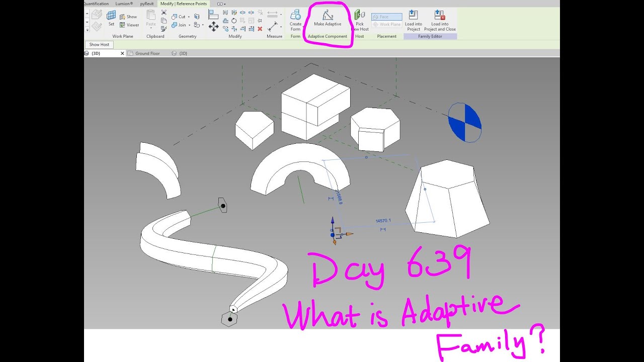Click the Join geometry tool
This screenshot has height=362, width=644.
tap(179, 25)
